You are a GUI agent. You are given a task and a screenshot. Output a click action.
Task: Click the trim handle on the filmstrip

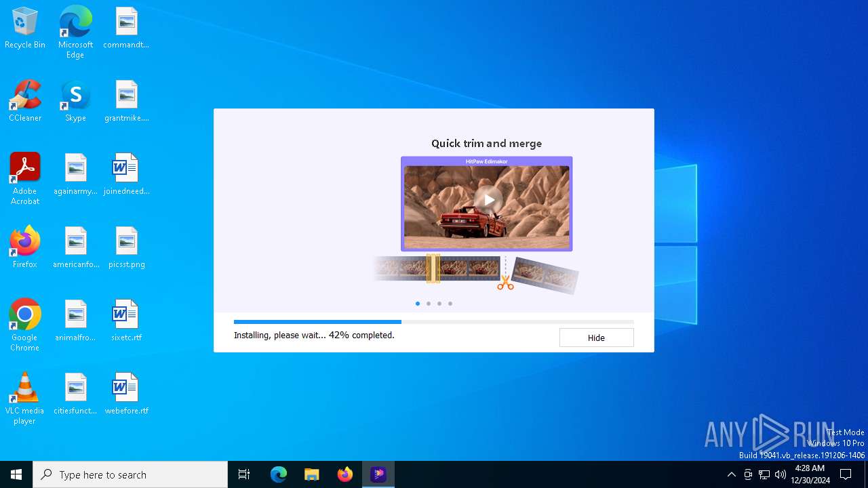(x=433, y=268)
